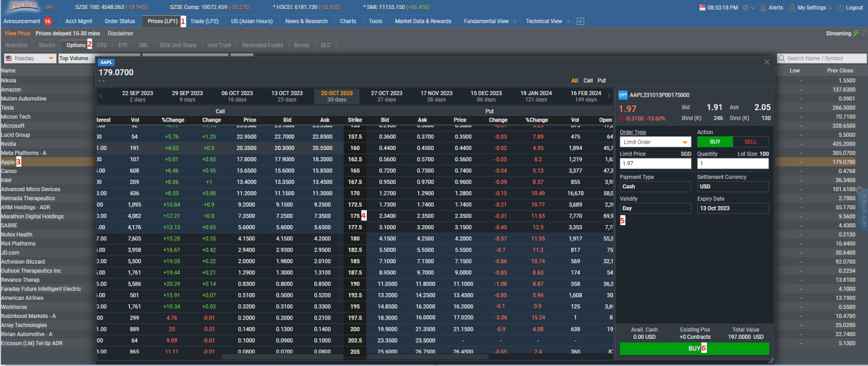Open the Limit Order type dropdown
This screenshot has width=868, height=366.
tap(655, 141)
